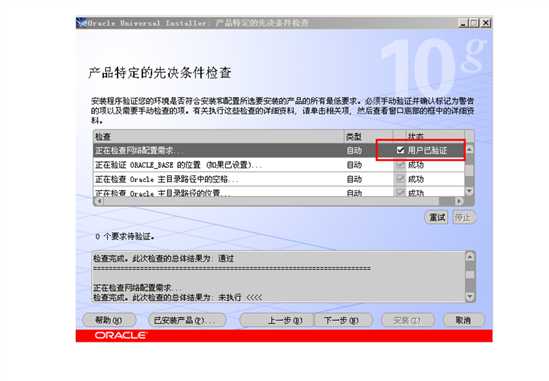Toggle 成功 checkbox on the Oracle 主目录路径中的空格 row
Screen dimensions: 549x381
coord(400,179)
